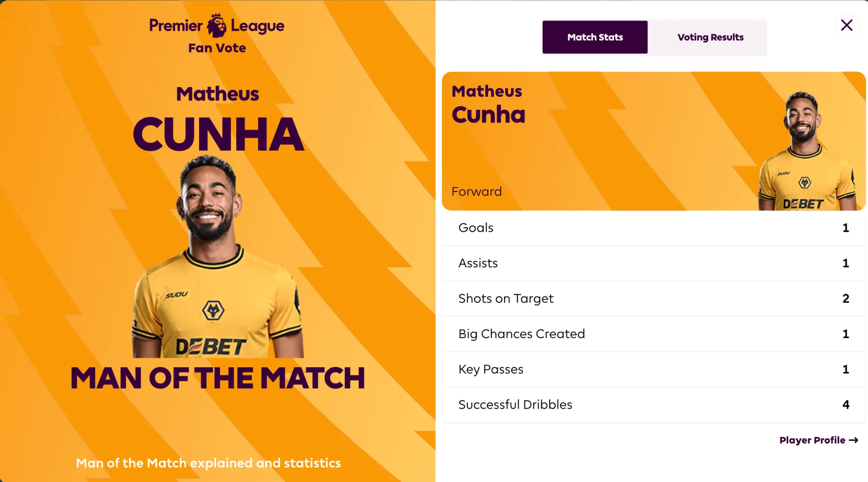Open Man of the Match explained link
This screenshot has height=482, width=868.
click(x=208, y=463)
